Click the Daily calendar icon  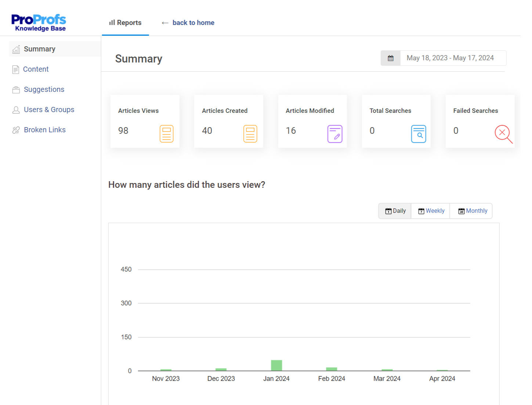388,211
